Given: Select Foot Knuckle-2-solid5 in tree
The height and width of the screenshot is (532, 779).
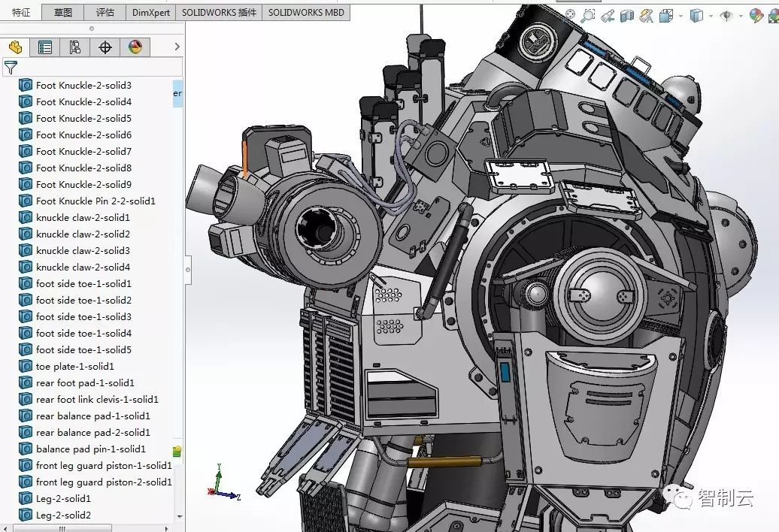Looking at the screenshot, I should point(83,118).
